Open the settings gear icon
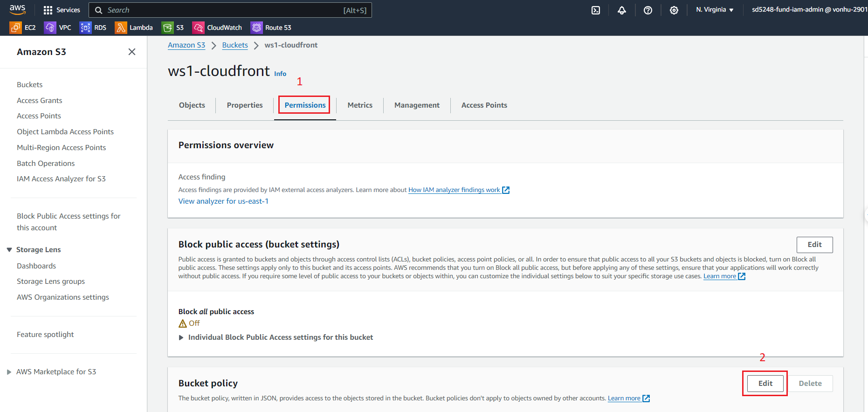 (674, 10)
